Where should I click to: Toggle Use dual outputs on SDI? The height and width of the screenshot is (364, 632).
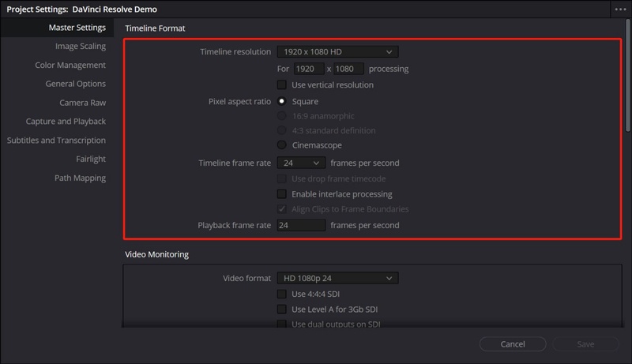click(282, 324)
